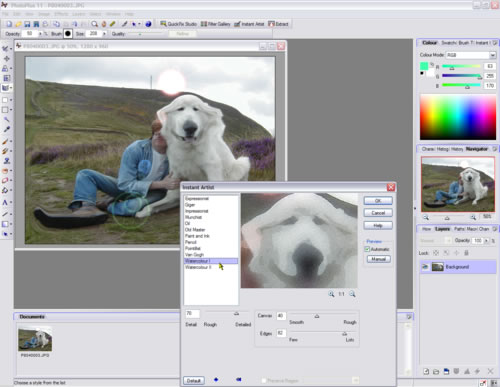Click the lock transparency checkerboard icon
This screenshot has height=387, width=500.
tap(436, 253)
